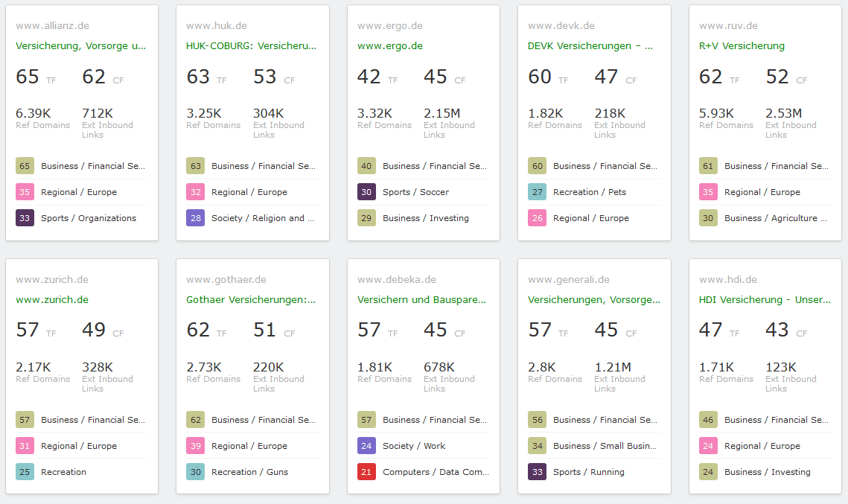The image size is (848, 504).
Task: Click the pink 24 Regional / Europe badge in hdi card
Action: click(708, 446)
